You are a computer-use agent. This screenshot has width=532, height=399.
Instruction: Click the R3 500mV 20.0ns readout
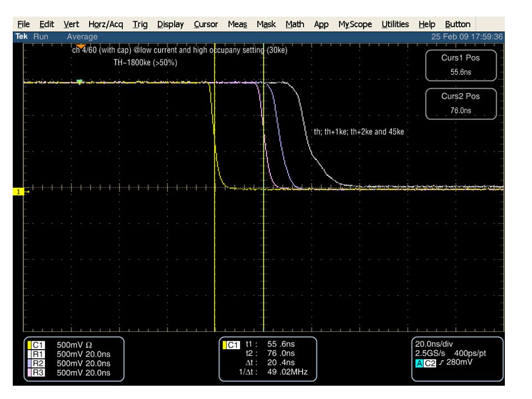(x=84, y=372)
